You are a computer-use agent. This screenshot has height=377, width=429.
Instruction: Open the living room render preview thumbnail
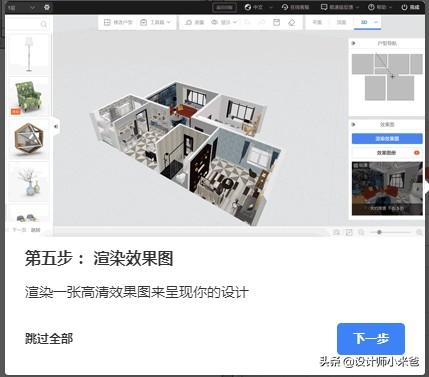click(x=387, y=188)
